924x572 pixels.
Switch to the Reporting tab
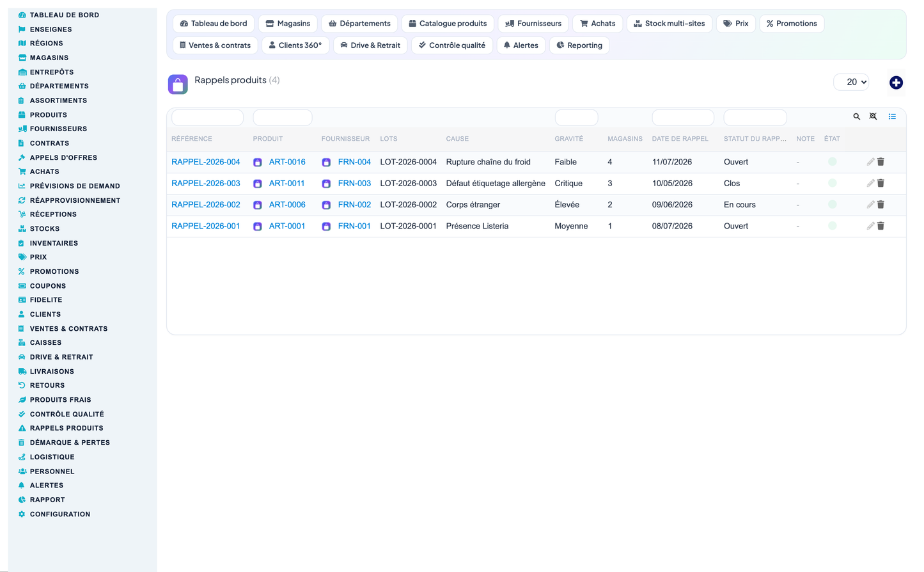tap(579, 45)
